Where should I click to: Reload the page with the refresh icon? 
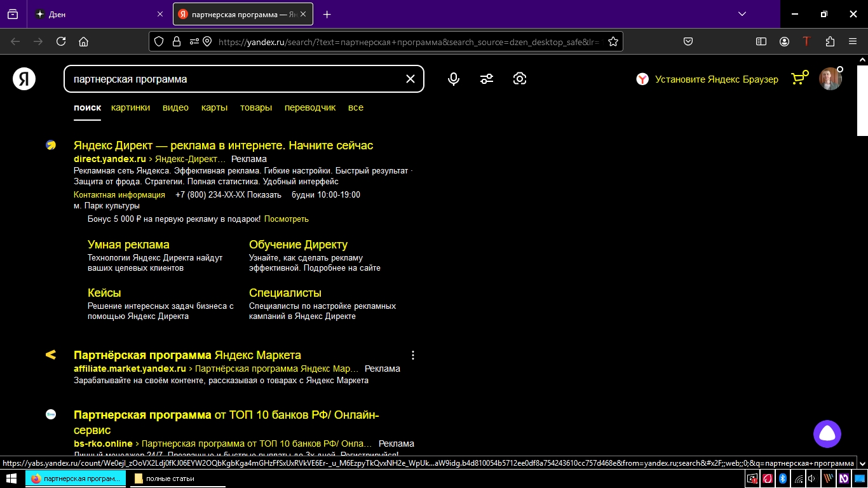pos(61,41)
